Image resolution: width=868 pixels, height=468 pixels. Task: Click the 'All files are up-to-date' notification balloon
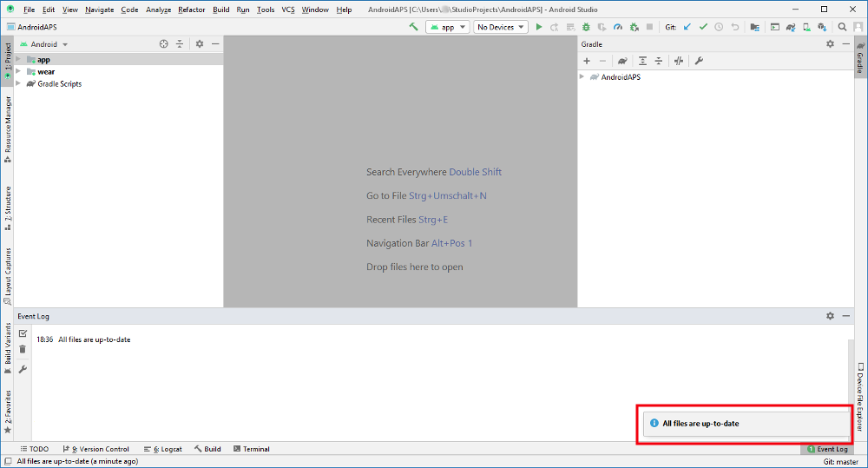[746, 423]
